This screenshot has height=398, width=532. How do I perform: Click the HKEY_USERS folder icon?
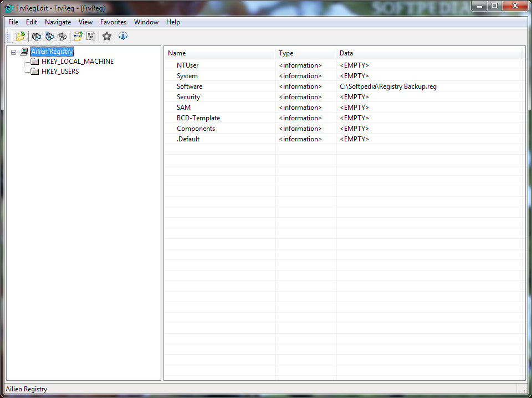34,72
